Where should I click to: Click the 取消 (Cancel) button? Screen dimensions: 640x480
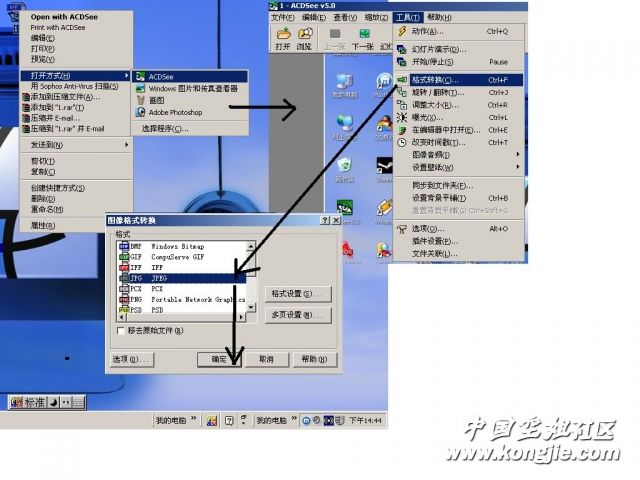pos(267,359)
